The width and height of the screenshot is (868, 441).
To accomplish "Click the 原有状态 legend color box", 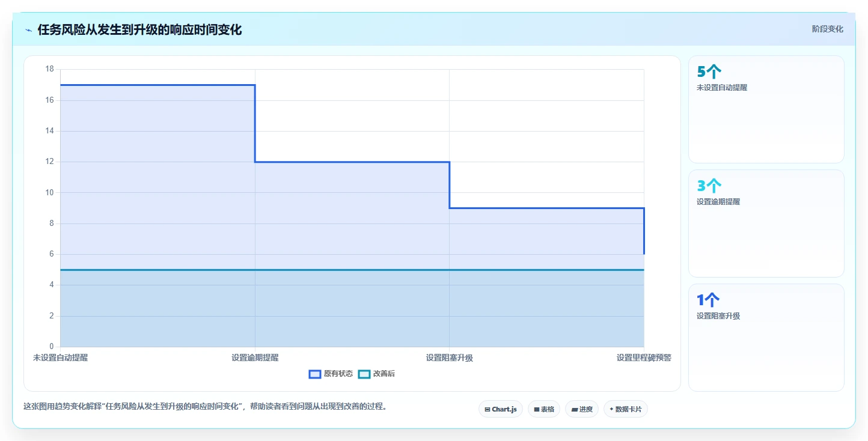I will click(x=314, y=374).
